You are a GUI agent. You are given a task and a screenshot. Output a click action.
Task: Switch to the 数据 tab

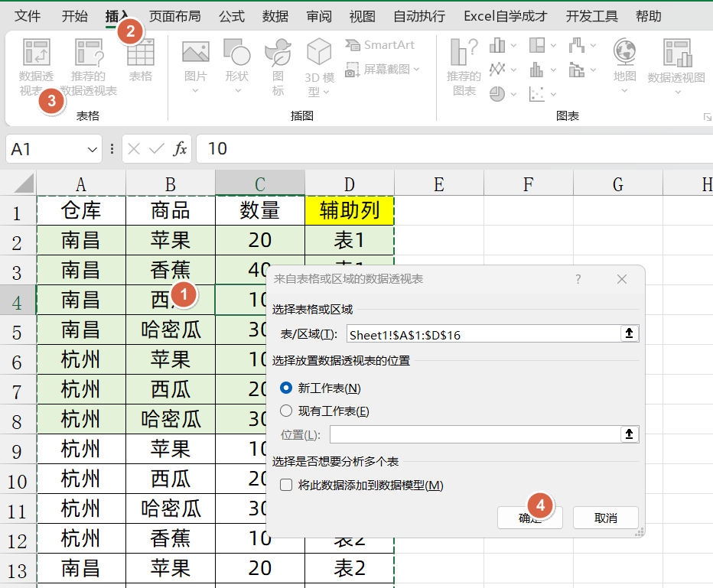pyautogui.click(x=275, y=16)
